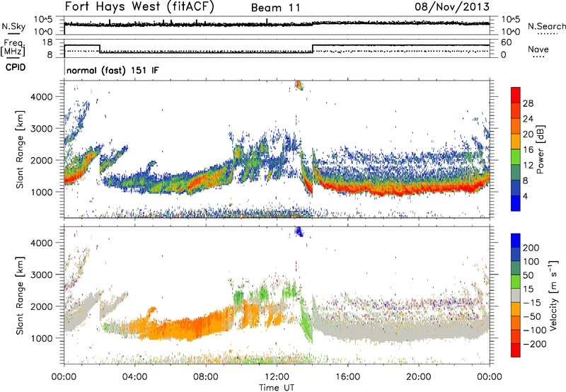The width and height of the screenshot is (566, 392).
Task: Click the '15' tick on Velocity colorbar
Action: pos(528,289)
